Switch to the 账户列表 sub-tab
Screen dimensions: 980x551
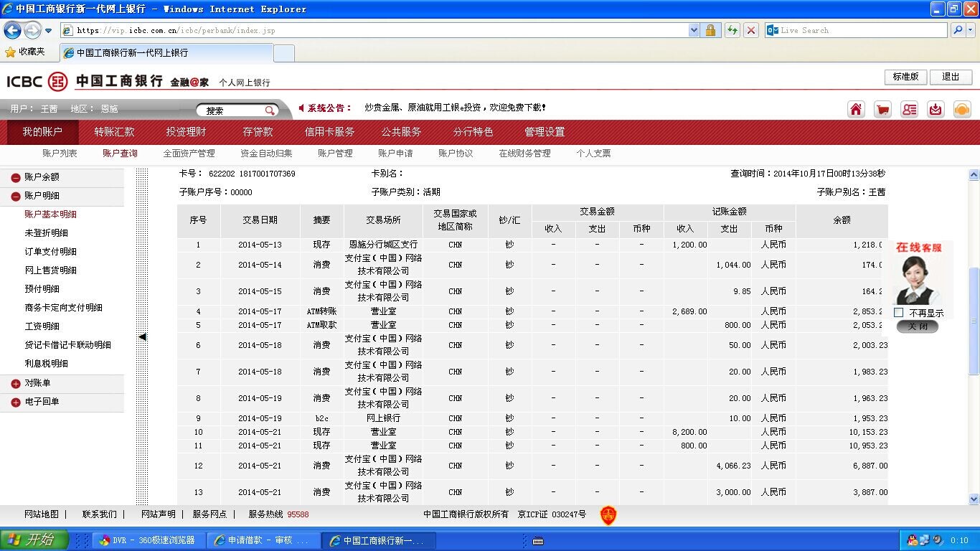point(60,154)
